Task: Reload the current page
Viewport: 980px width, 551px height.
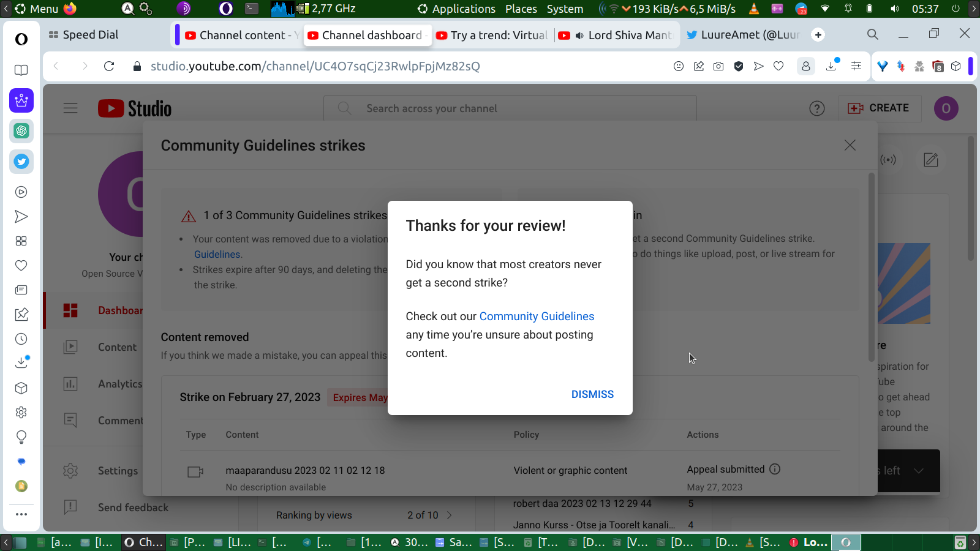Action: [x=109, y=66]
